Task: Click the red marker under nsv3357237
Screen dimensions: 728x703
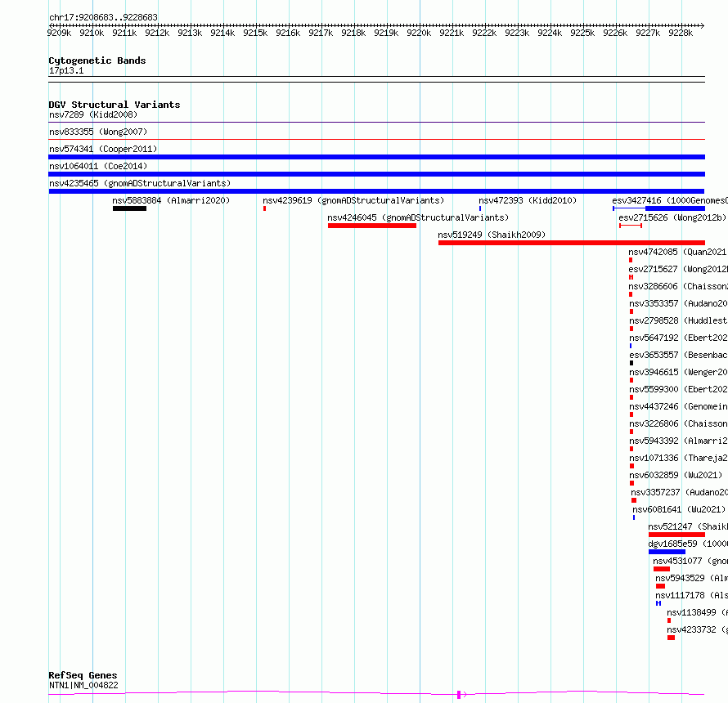Action: [634, 500]
